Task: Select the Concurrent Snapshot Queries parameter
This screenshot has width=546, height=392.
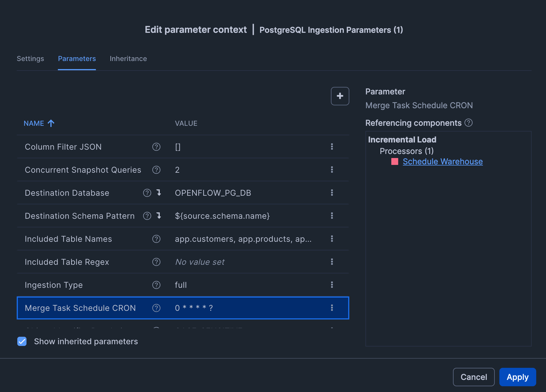Action: tap(83, 170)
